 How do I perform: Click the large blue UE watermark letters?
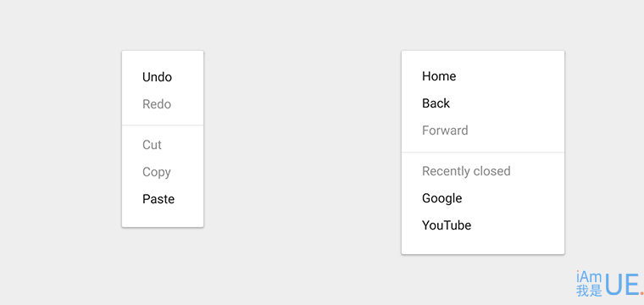coord(622,284)
